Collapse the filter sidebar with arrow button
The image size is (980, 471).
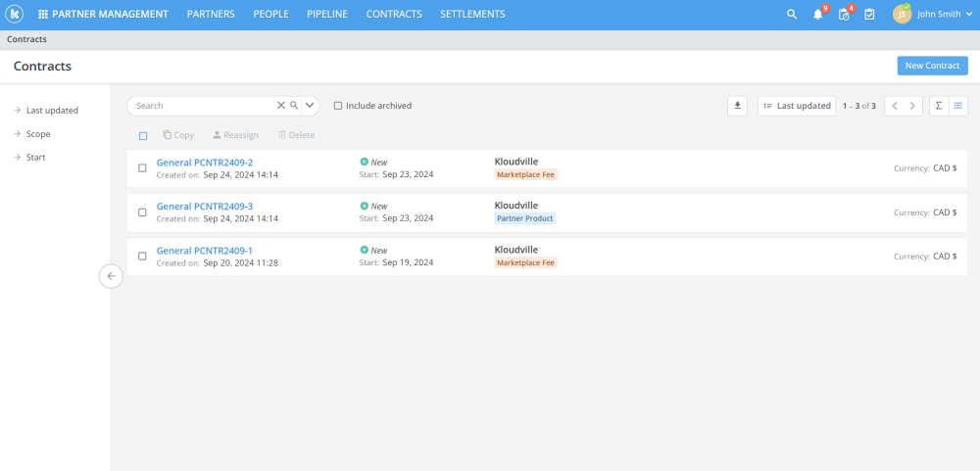[112, 276]
